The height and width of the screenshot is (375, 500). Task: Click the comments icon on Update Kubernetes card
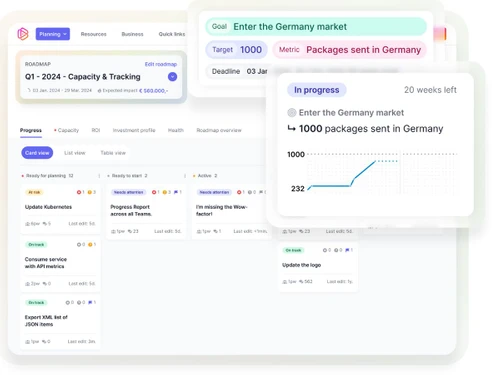(44, 224)
